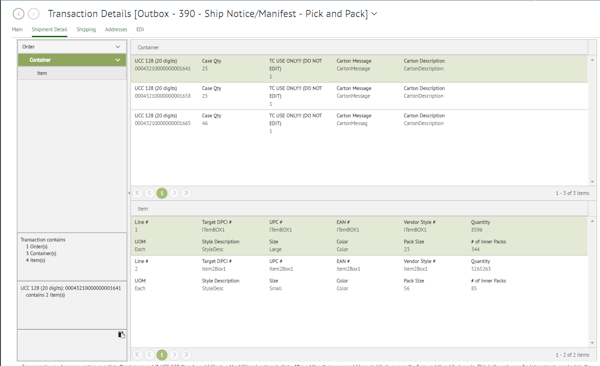Go to previous page in Item pager
Viewport: 600px width, 366px height.
150,355
